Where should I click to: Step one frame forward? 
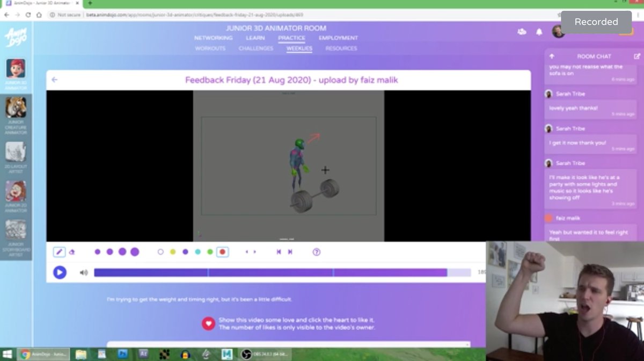coord(254,251)
